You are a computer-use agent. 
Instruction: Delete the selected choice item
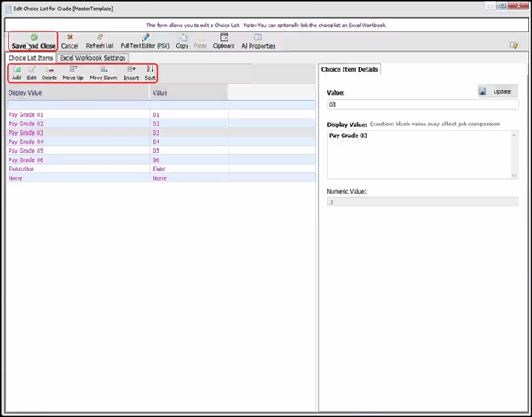[49, 72]
